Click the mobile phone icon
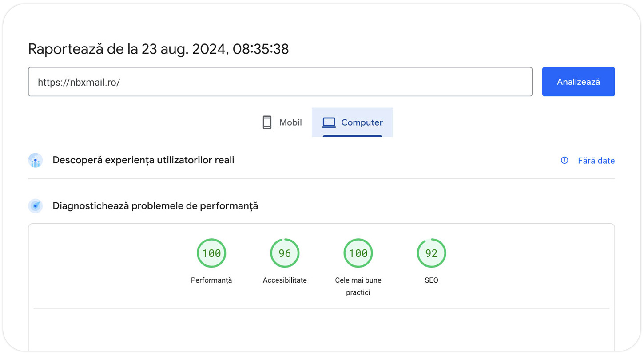The image size is (644, 355). [267, 122]
